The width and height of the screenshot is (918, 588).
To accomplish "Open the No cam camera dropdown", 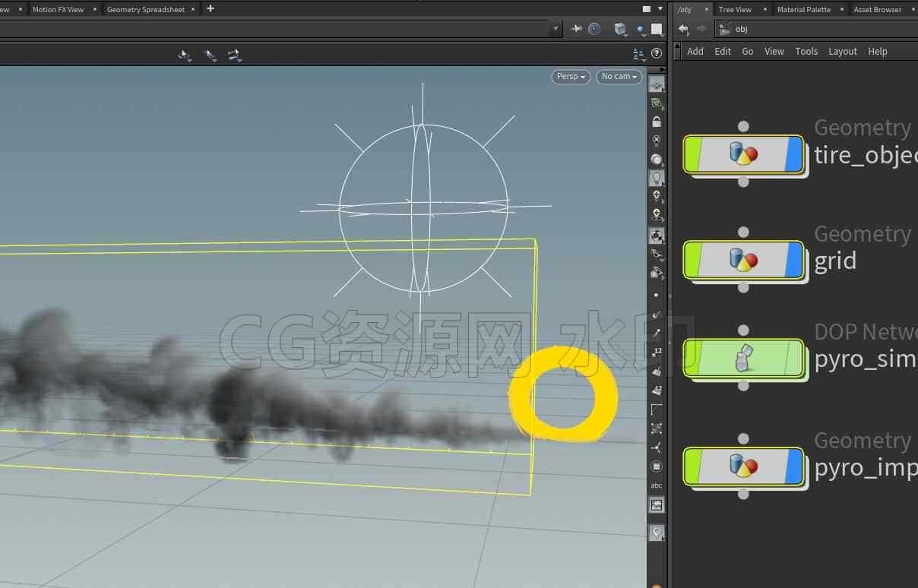I will coord(619,77).
